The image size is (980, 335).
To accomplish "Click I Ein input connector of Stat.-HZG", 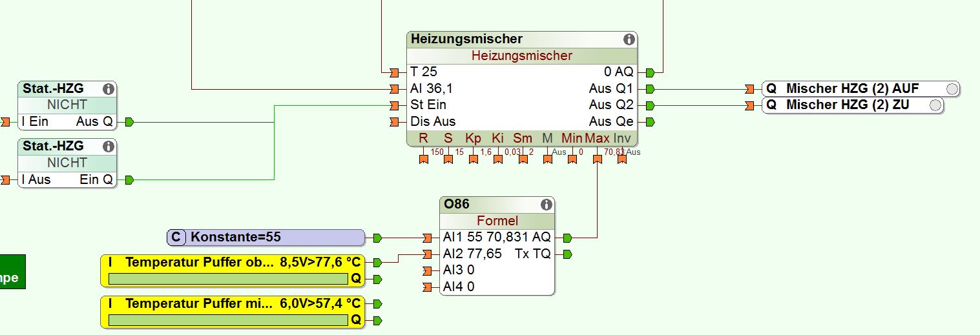I will coord(5,122).
